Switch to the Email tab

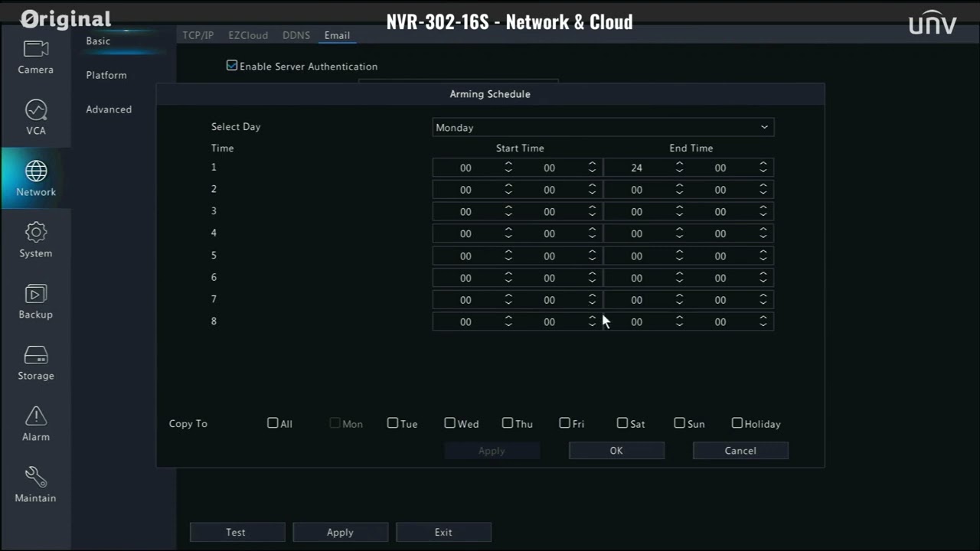pyautogui.click(x=337, y=35)
